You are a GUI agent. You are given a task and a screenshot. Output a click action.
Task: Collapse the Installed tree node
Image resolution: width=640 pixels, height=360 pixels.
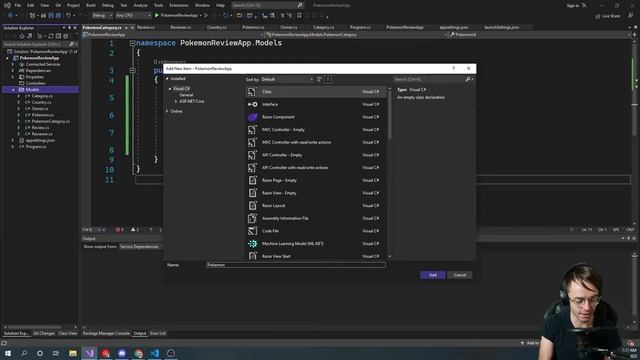[167, 78]
